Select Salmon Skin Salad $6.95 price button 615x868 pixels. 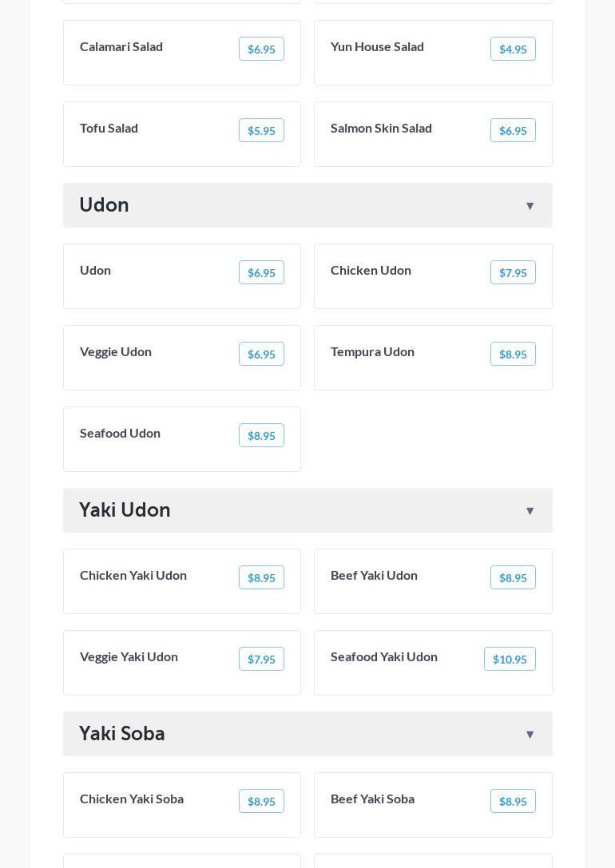[x=513, y=131]
